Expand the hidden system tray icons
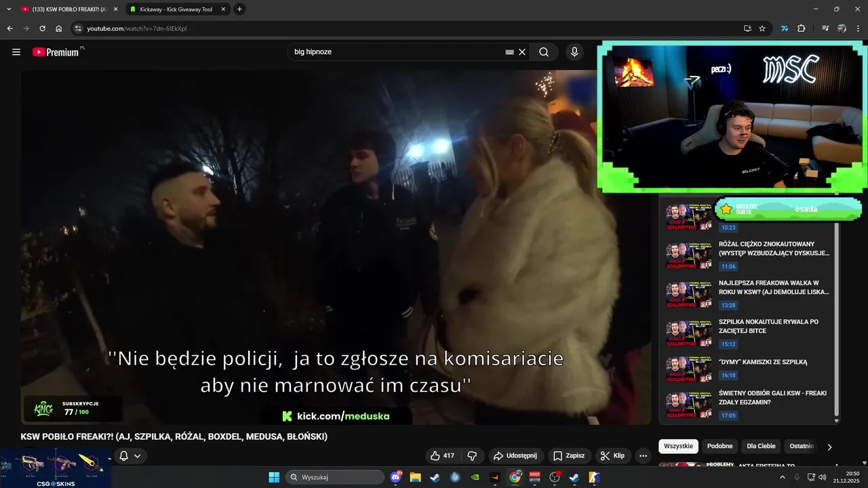This screenshot has width=868, height=488. point(782,477)
